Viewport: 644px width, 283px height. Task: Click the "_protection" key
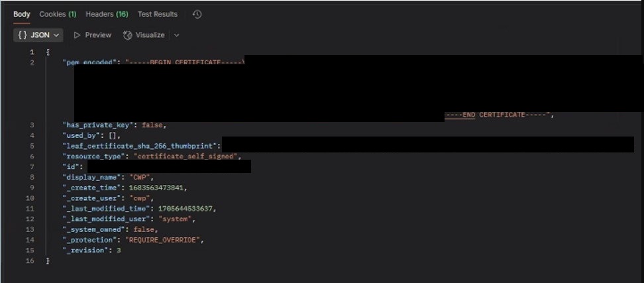pos(90,240)
